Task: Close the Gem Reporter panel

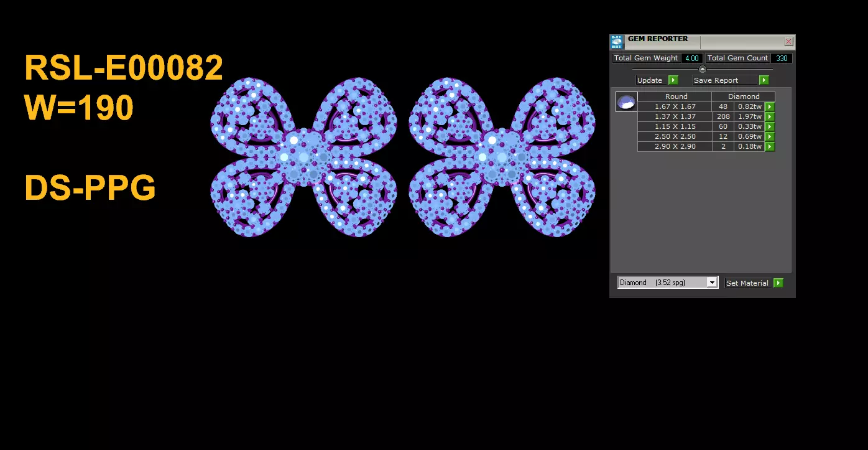Action: coord(788,42)
